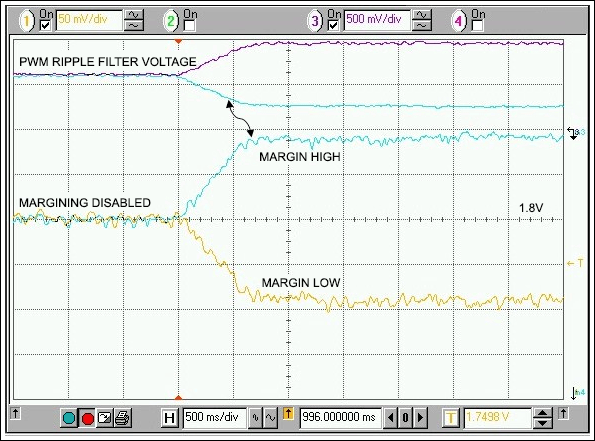Click the yellow T trigger icon
Screen dimensions: 595x441
(451, 418)
